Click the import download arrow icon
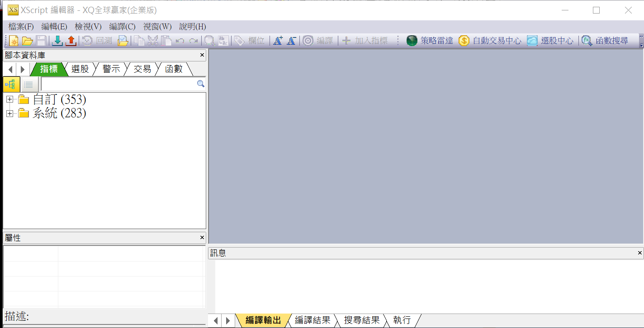Image resolution: width=644 pixels, height=328 pixels. (x=57, y=41)
